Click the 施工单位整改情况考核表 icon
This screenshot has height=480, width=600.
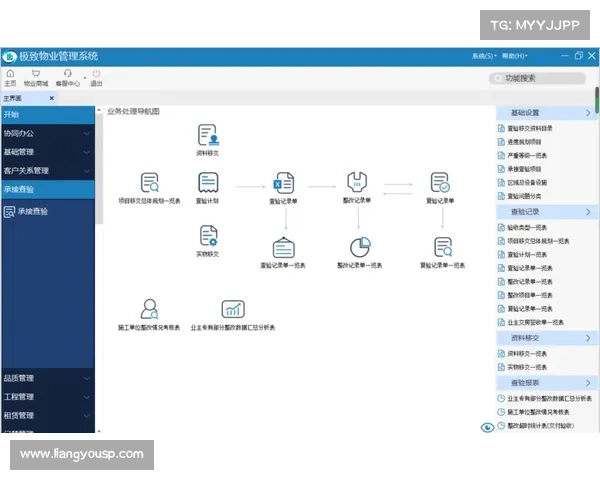[x=149, y=310]
